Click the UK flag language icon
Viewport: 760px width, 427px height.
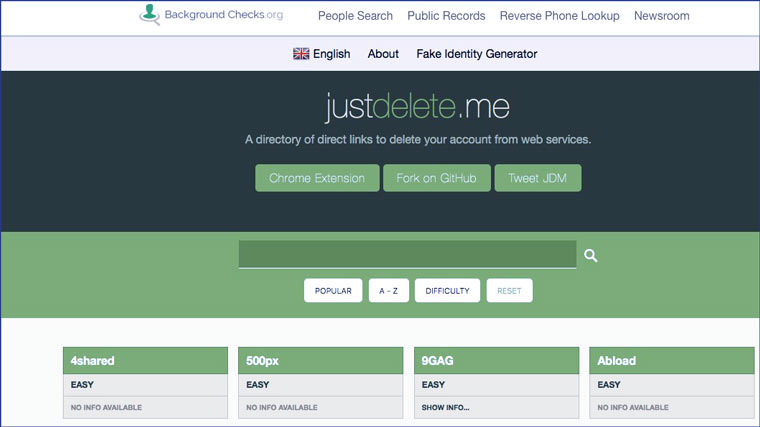tap(301, 54)
